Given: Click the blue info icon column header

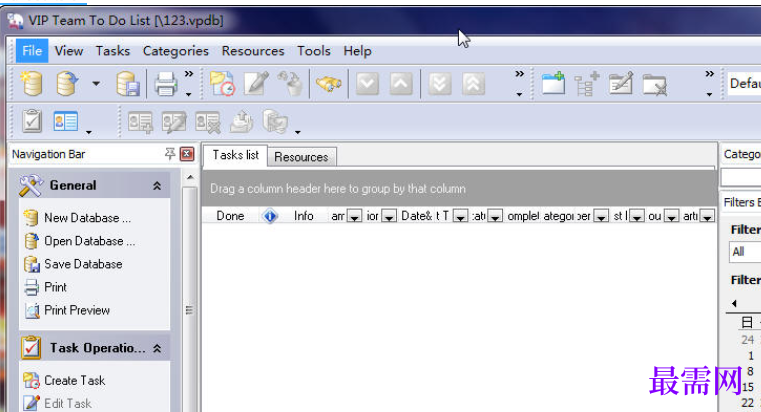Looking at the screenshot, I should tap(270, 216).
